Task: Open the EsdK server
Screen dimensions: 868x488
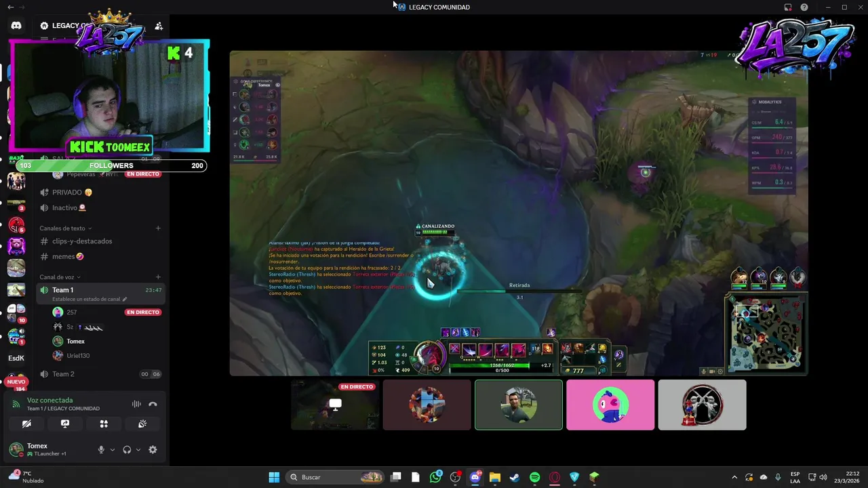Action: pos(16,358)
